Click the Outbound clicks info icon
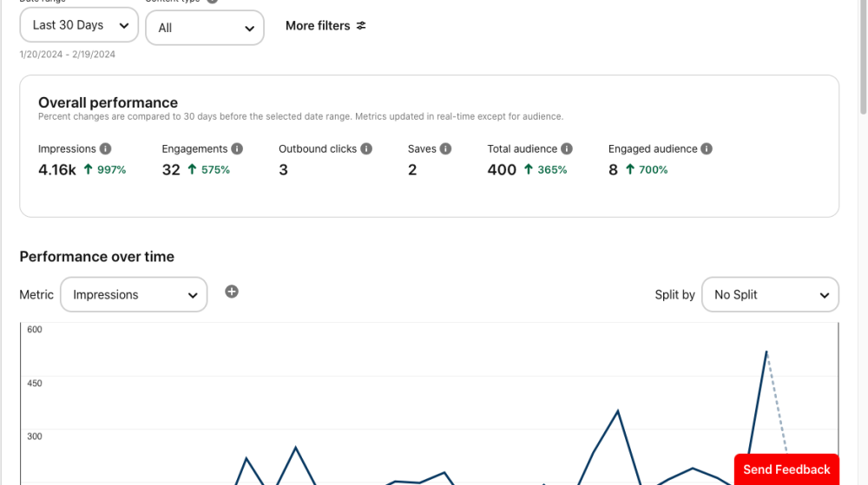The image size is (868, 485). point(366,149)
